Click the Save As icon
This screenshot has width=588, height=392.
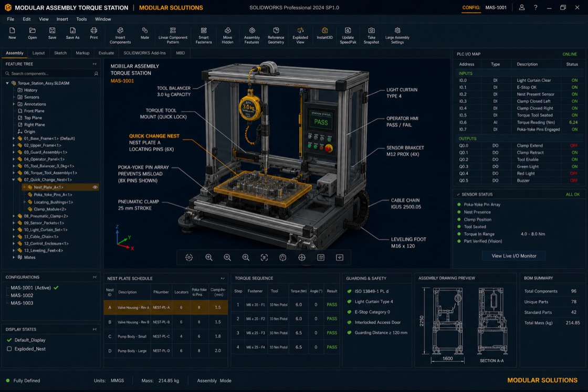pyautogui.click(x=73, y=30)
